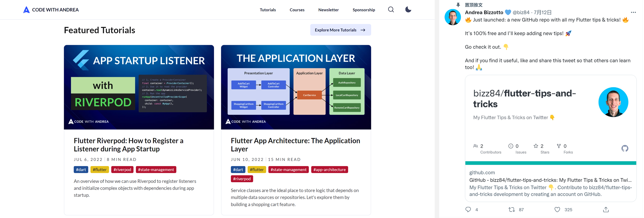Select #flutter tag on Application Layer card

pos(257,169)
